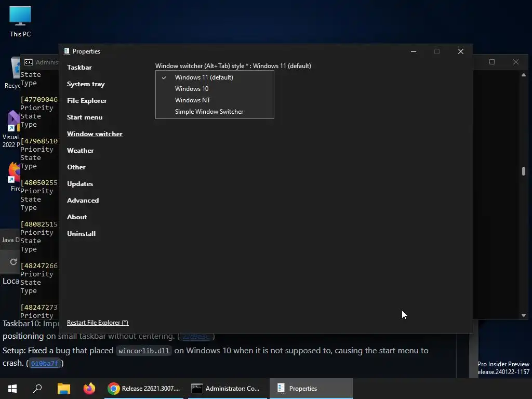The height and width of the screenshot is (399, 532).
Task: Go to the Other section
Action: (76, 167)
